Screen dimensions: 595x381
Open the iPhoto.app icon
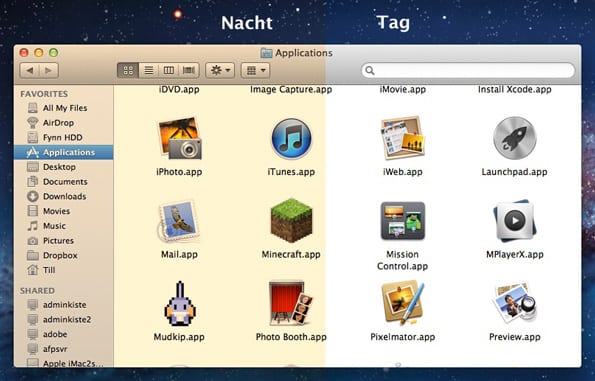[179, 138]
